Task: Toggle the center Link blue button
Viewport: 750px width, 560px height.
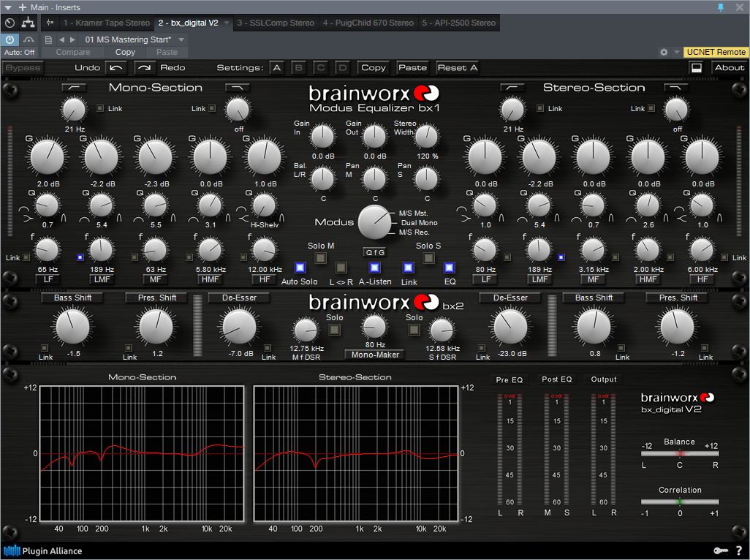Action: coord(408,268)
